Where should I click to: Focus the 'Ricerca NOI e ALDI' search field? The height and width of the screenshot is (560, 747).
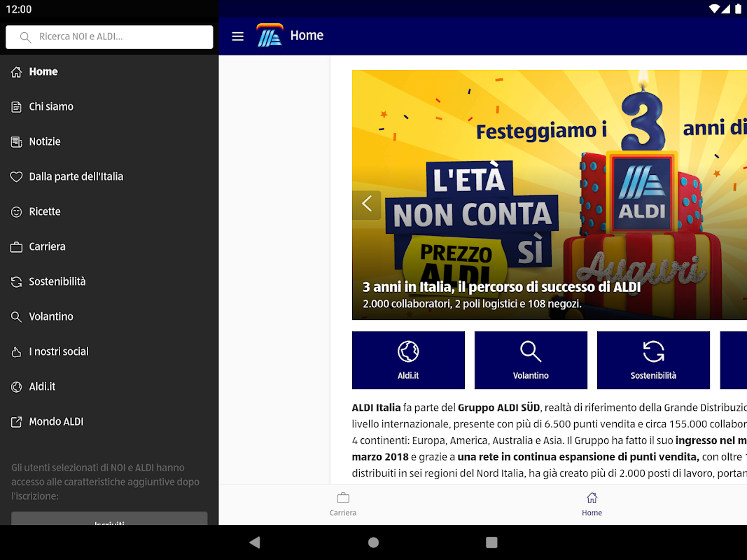(109, 36)
